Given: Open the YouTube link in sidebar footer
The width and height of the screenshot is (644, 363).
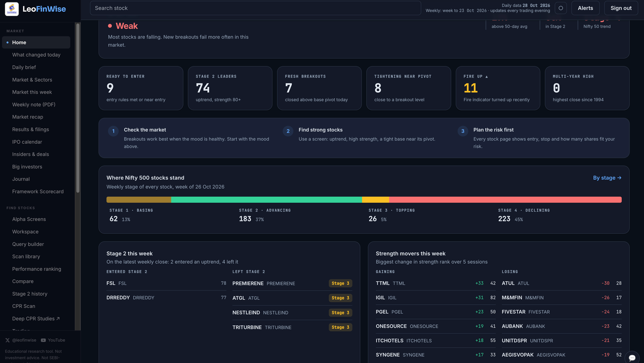Looking at the screenshot, I should [x=53, y=340].
